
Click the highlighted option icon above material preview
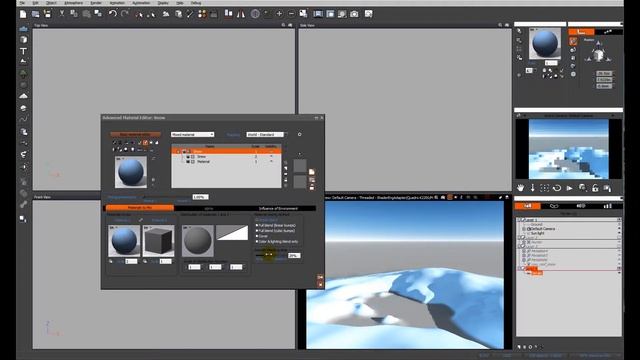tap(145, 142)
